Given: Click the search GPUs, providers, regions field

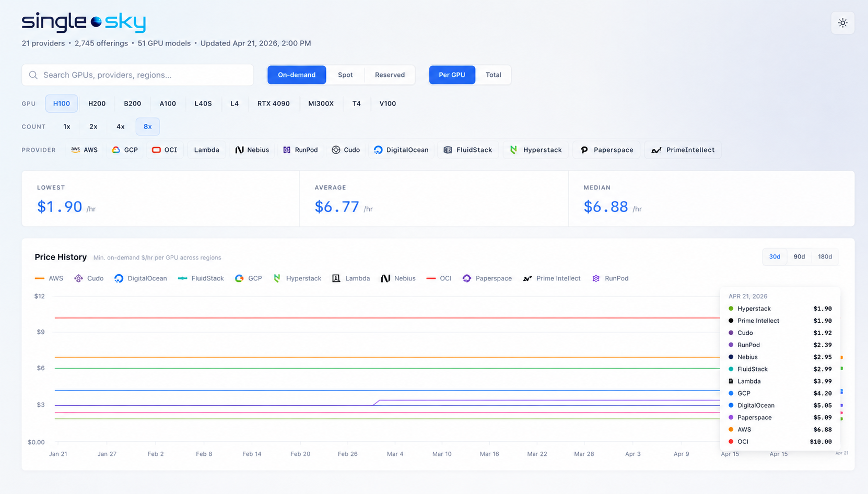Looking at the screenshot, I should point(137,75).
